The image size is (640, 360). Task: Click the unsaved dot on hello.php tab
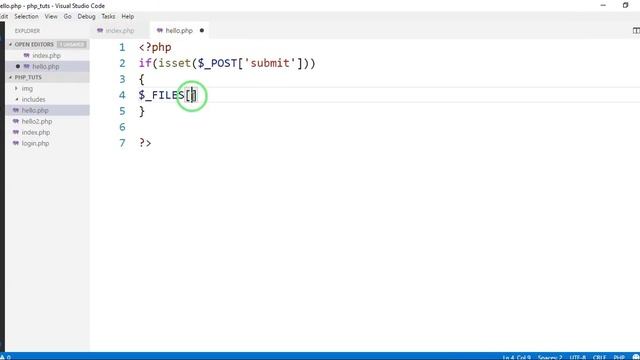[202, 31]
